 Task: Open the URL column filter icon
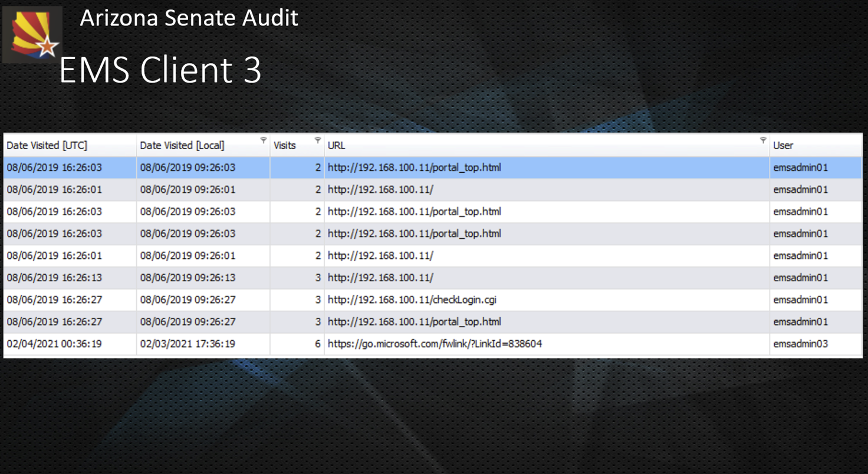click(x=763, y=140)
